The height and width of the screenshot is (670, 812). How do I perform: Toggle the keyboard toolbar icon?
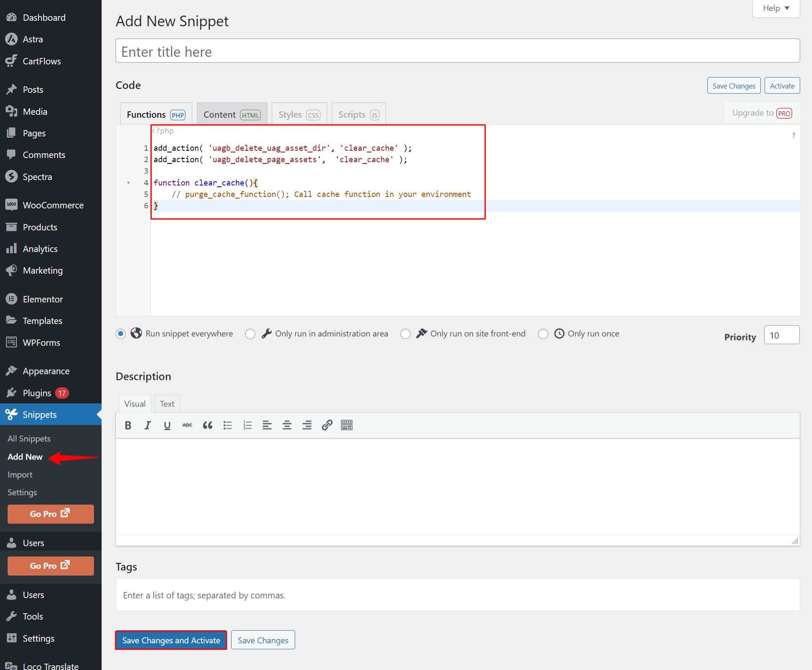347,425
